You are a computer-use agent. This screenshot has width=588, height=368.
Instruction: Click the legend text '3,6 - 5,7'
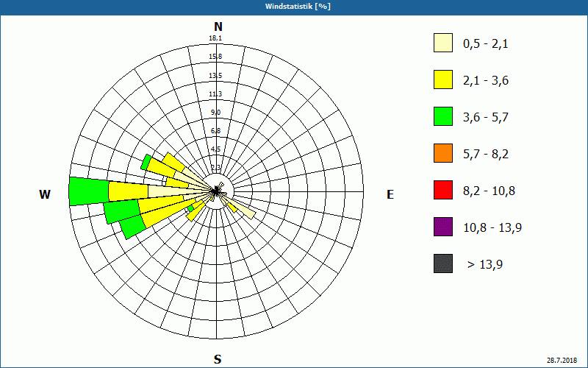coord(486,118)
